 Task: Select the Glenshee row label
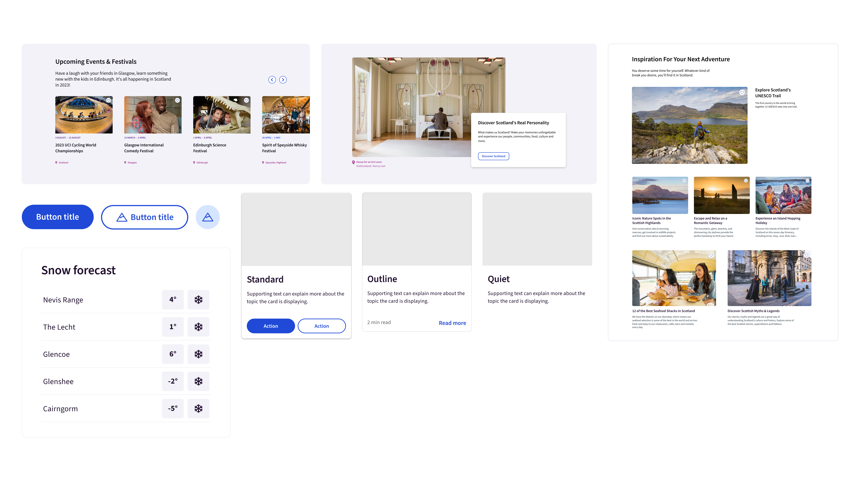coord(58,382)
